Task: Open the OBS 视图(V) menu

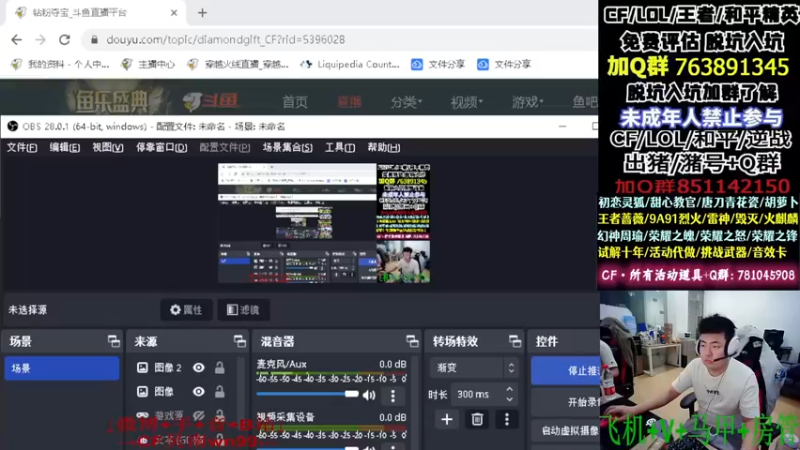Action: (108, 147)
